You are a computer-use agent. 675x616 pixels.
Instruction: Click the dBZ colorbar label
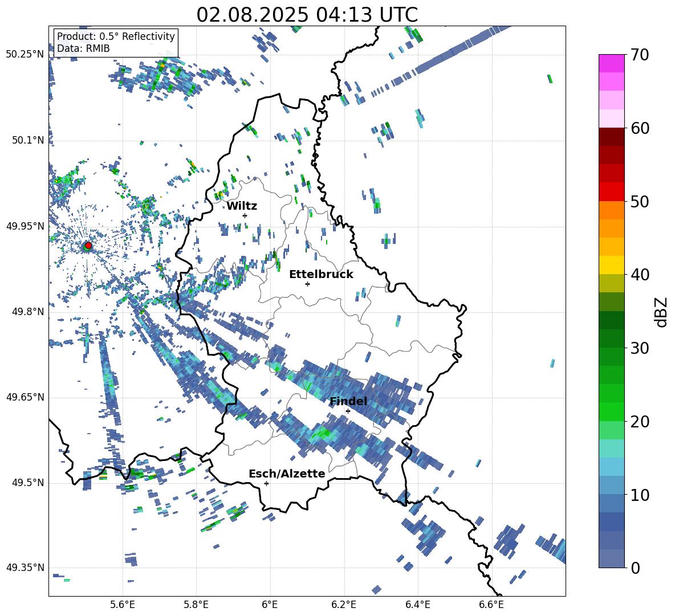[x=661, y=312]
